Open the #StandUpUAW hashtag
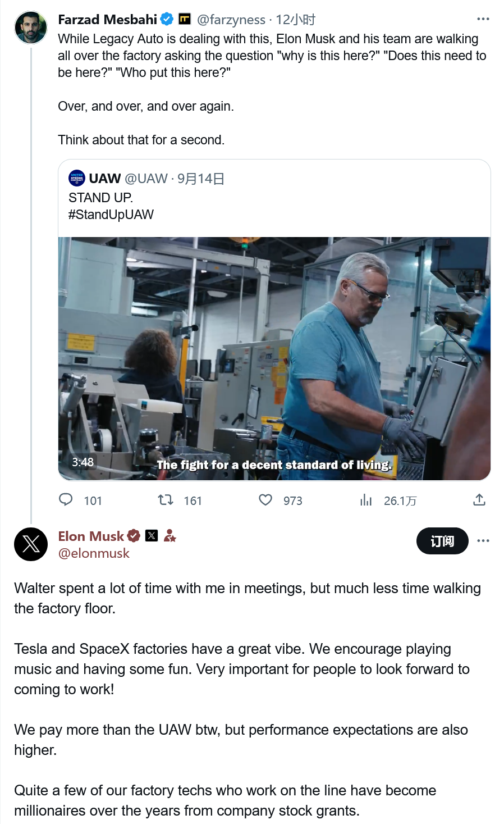Image resolution: width=504 pixels, height=824 pixels. [111, 215]
